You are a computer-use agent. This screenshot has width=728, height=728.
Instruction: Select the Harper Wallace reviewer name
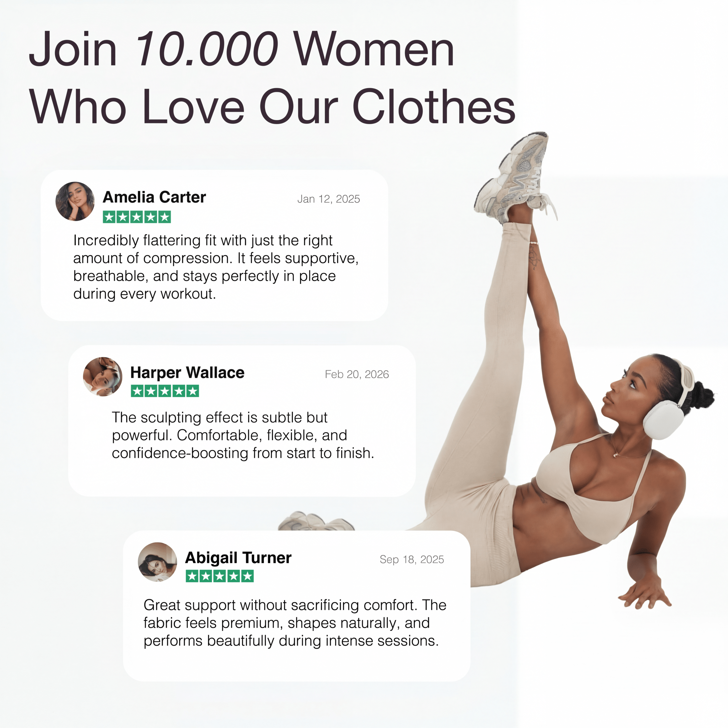click(187, 373)
